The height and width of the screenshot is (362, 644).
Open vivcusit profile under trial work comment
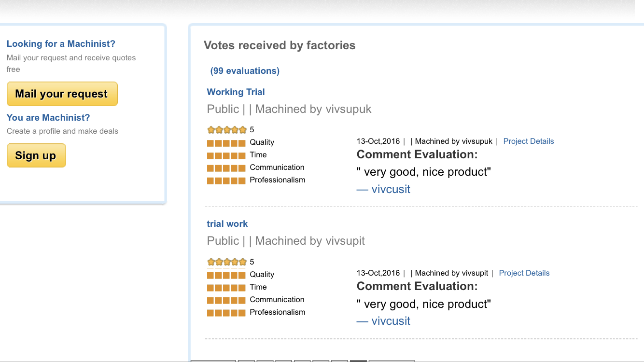(x=383, y=321)
